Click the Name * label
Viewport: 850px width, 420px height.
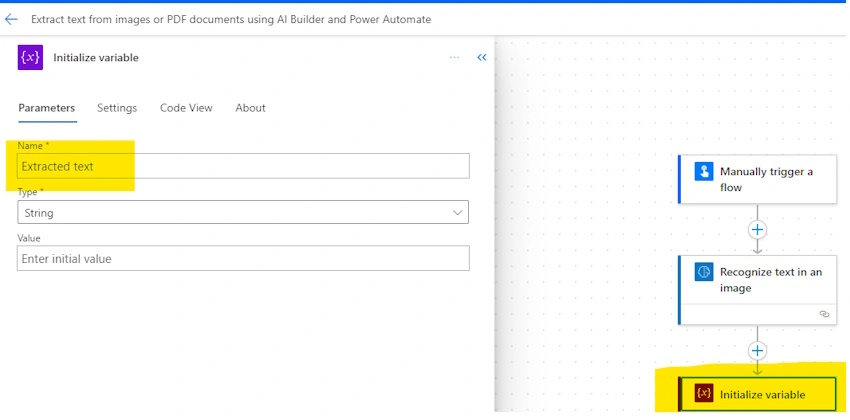tap(34, 146)
